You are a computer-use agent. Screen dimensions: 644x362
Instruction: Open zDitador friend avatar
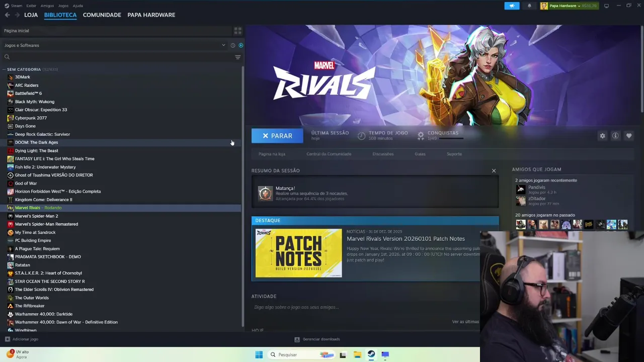click(x=521, y=201)
